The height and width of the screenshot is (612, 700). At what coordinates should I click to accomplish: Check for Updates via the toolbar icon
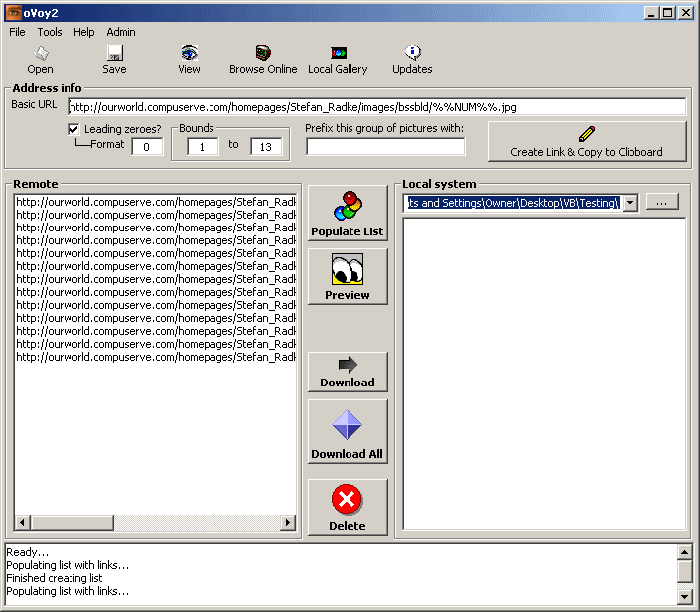412,59
